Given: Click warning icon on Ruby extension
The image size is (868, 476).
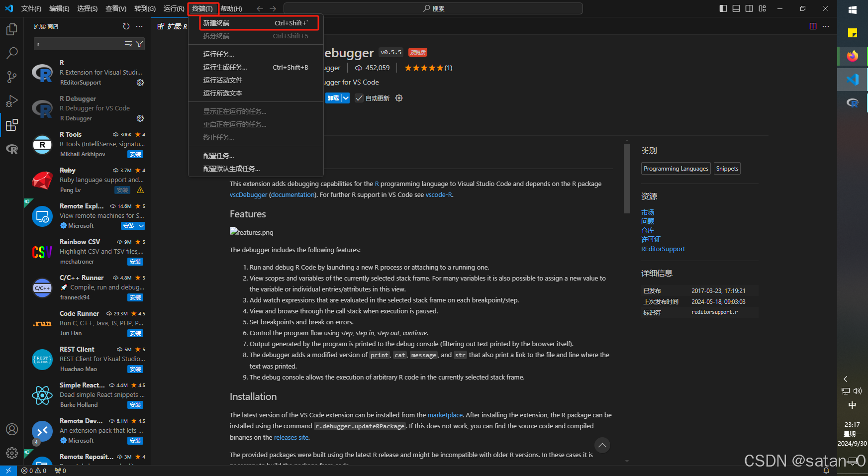Looking at the screenshot, I should [140, 190].
